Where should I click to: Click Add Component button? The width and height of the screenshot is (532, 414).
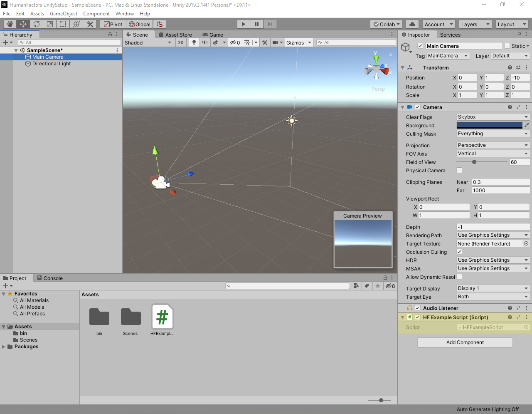pos(465,342)
